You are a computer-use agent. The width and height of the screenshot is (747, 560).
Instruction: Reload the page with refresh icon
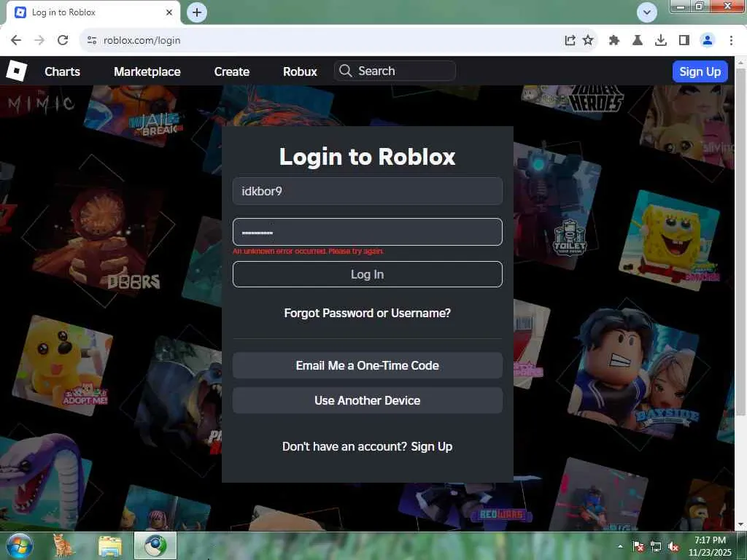63,40
